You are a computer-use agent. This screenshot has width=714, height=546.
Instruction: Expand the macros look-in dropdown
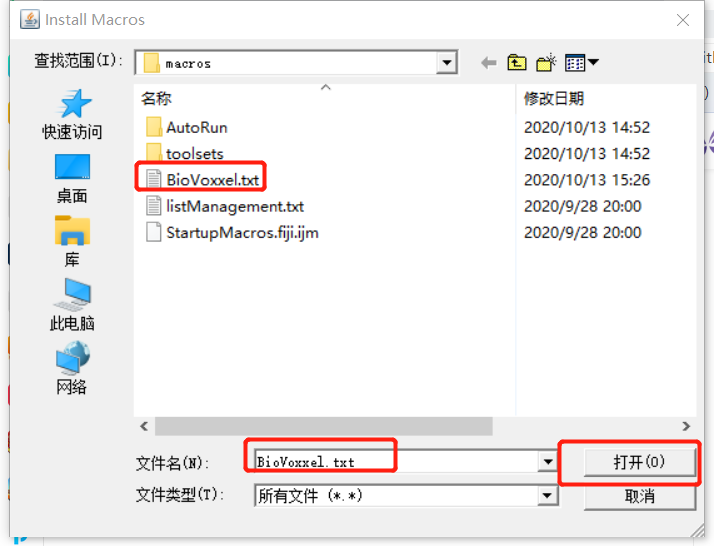point(447,62)
